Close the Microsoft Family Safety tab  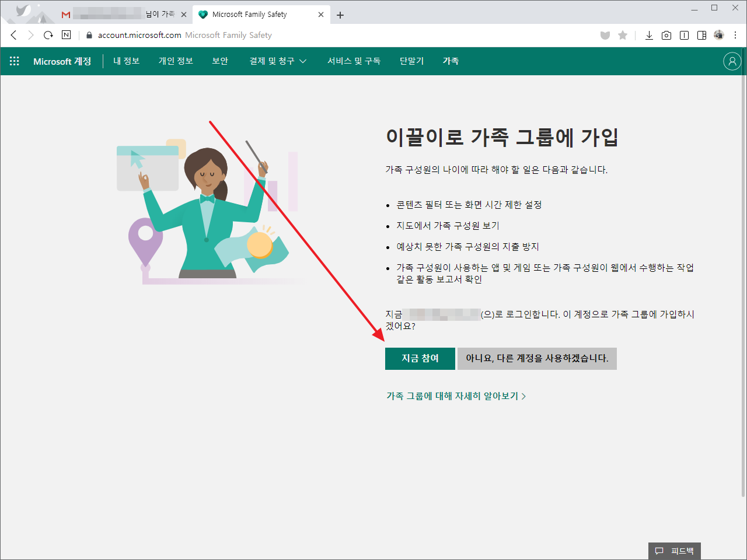[321, 15]
